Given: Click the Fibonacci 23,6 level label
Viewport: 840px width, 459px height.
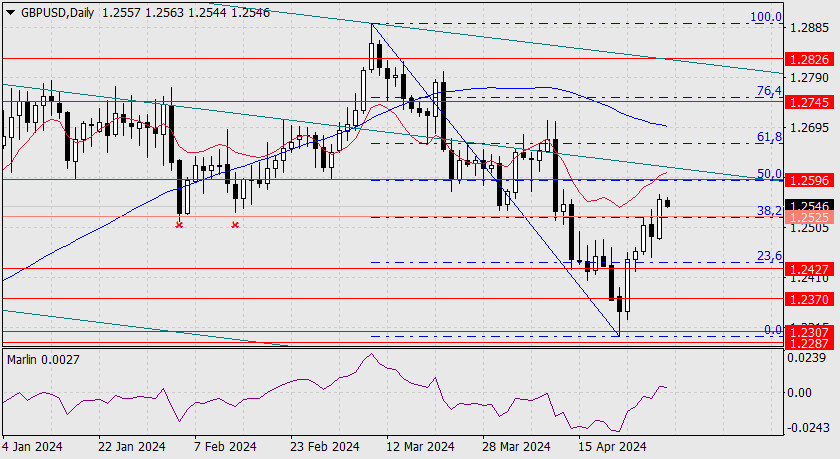Looking at the screenshot, I should point(769,255).
